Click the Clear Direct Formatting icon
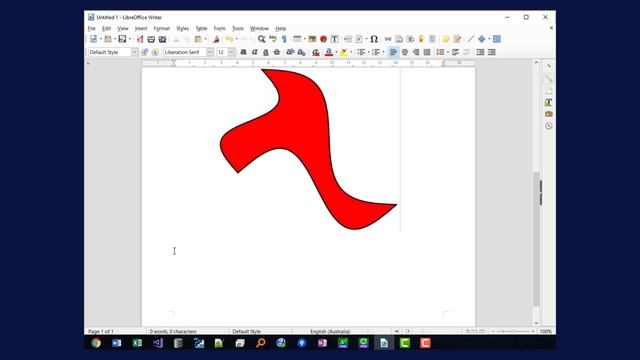 (x=316, y=52)
